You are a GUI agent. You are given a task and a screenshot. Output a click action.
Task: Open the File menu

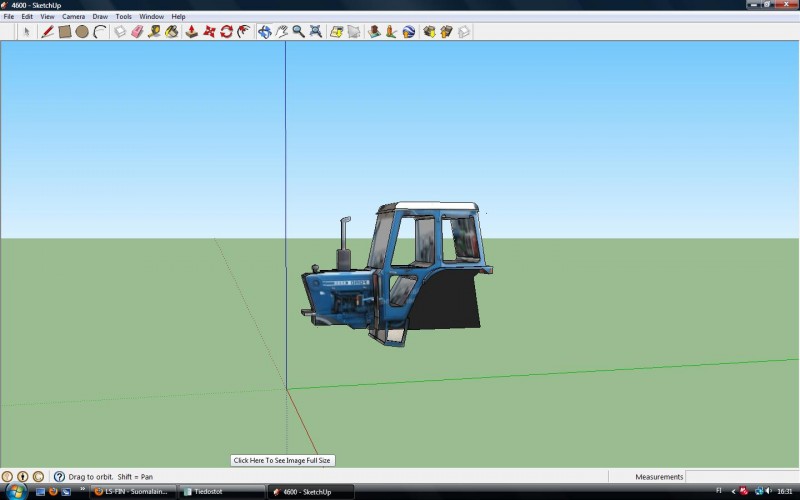click(x=9, y=16)
